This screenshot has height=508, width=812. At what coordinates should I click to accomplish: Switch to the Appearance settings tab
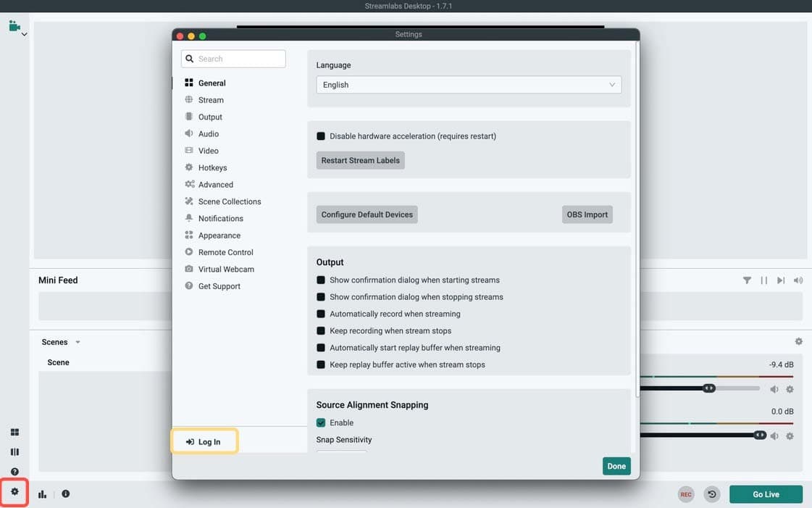[219, 235]
